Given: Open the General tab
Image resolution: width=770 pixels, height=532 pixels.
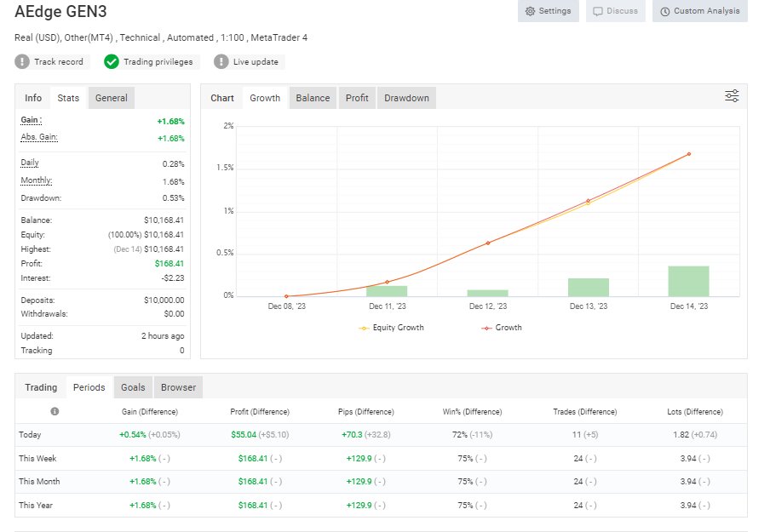Looking at the screenshot, I should [111, 97].
